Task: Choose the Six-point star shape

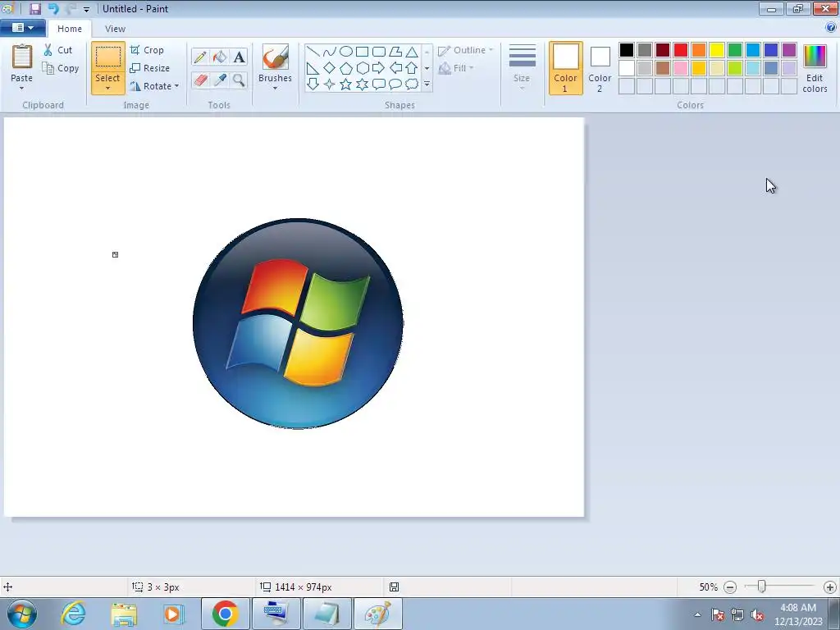Action: click(362, 84)
